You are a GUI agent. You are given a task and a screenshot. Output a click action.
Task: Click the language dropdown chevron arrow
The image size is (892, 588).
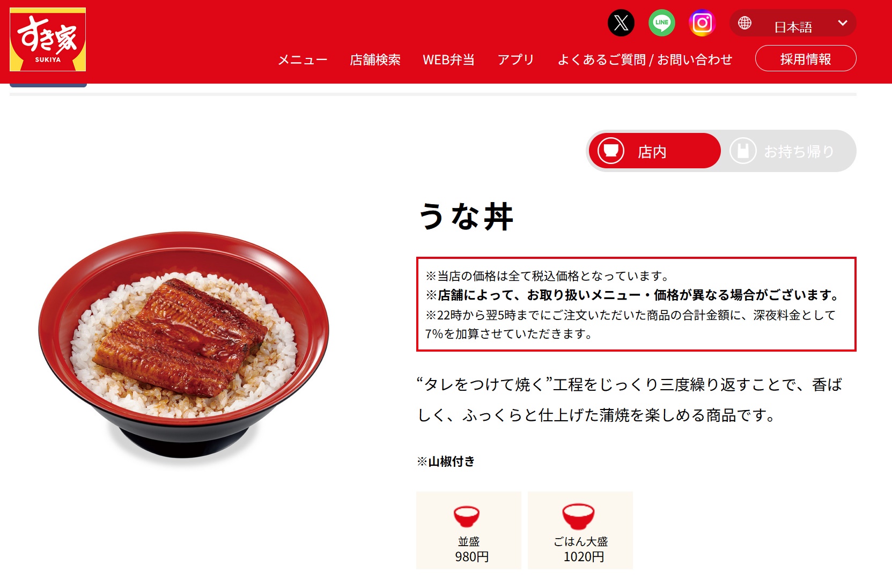click(x=843, y=23)
